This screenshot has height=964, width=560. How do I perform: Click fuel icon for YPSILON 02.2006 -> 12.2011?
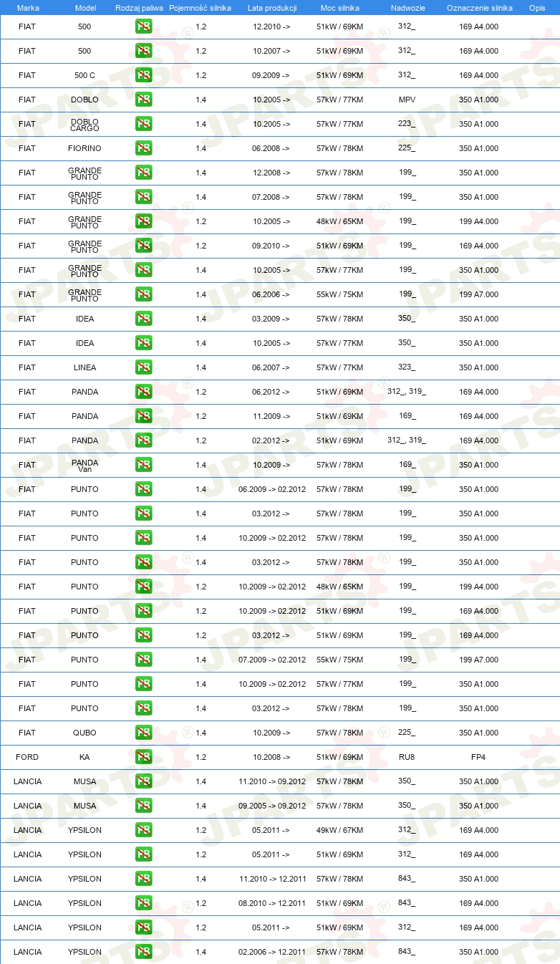(x=143, y=952)
